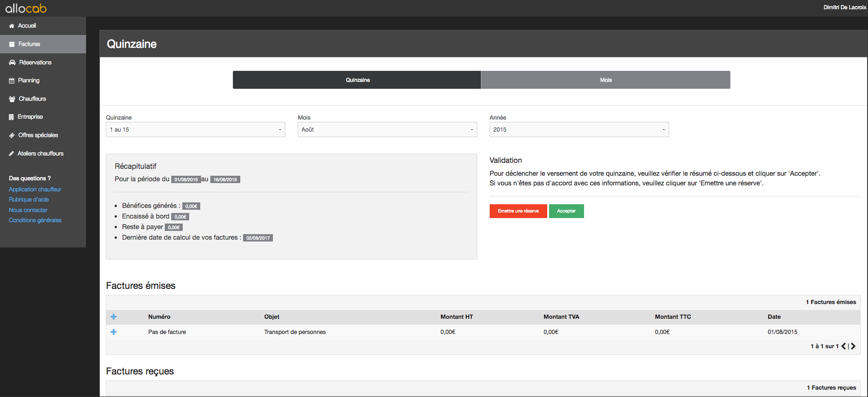Open the Ateliers chauffeurs menu item
The height and width of the screenshot is (397, 868).
pyautogui.click(x=43, y=154)
